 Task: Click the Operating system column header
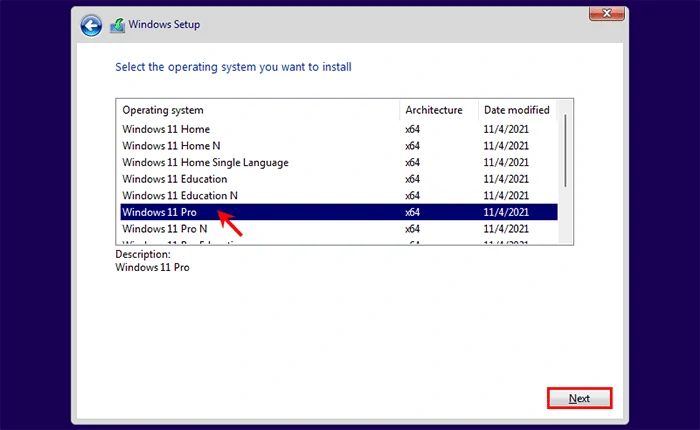pos(259,110)
